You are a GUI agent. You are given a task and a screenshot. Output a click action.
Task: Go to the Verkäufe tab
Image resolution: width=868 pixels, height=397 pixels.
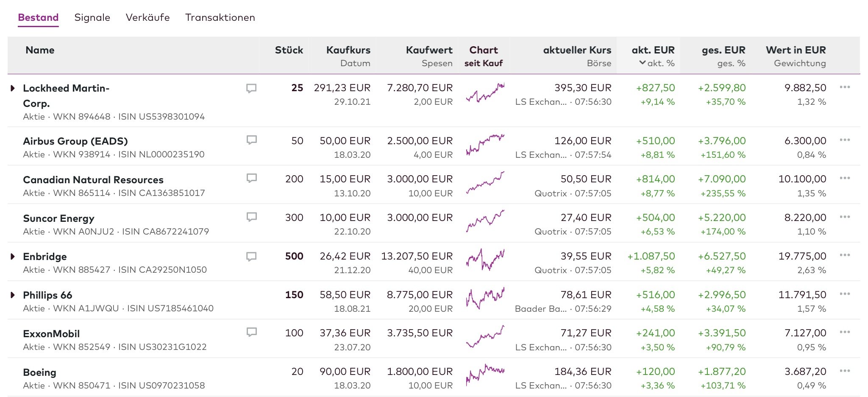pyautogui.click(x=147, y=18)
